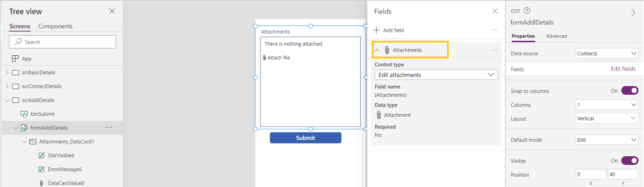644x187 pixels.
Task: Click the Edit fields link
Action: pyautogui.click(x=623, y=69)
